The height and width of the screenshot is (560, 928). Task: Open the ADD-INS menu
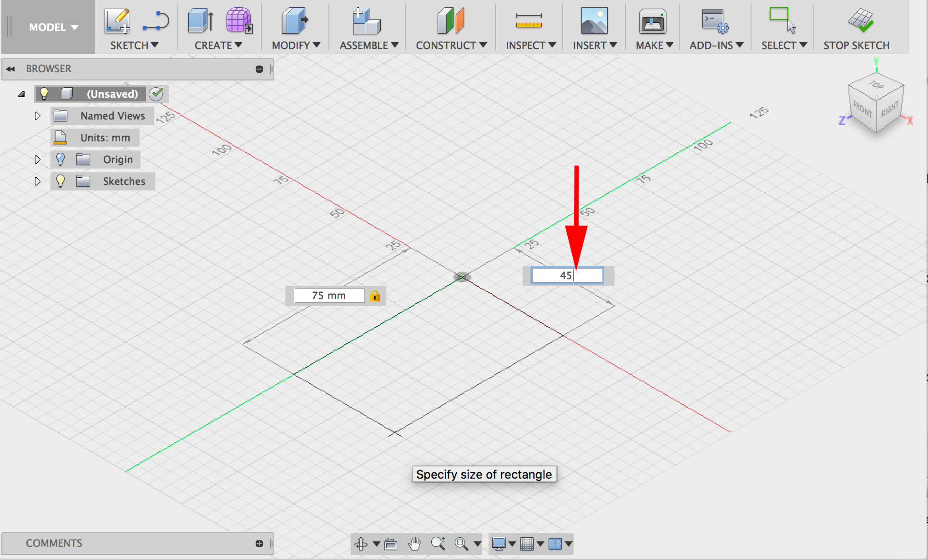[x=716, y=45]
